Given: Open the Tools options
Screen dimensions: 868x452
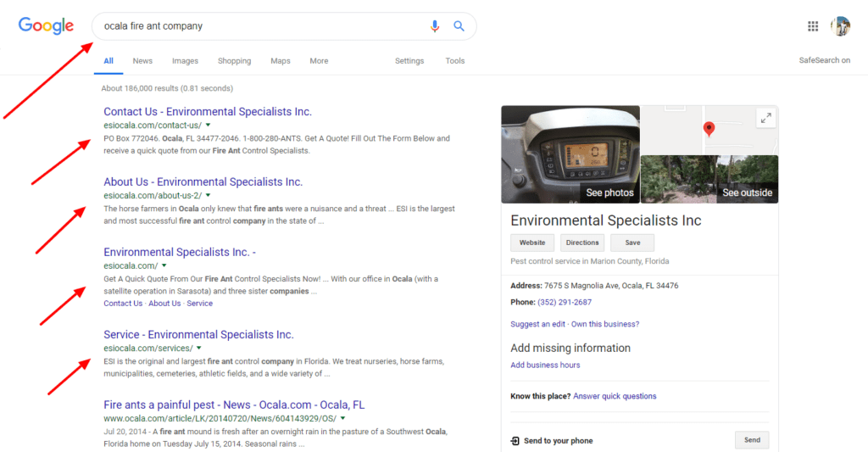Looking at the screenshot, I should tap(455, 61).
